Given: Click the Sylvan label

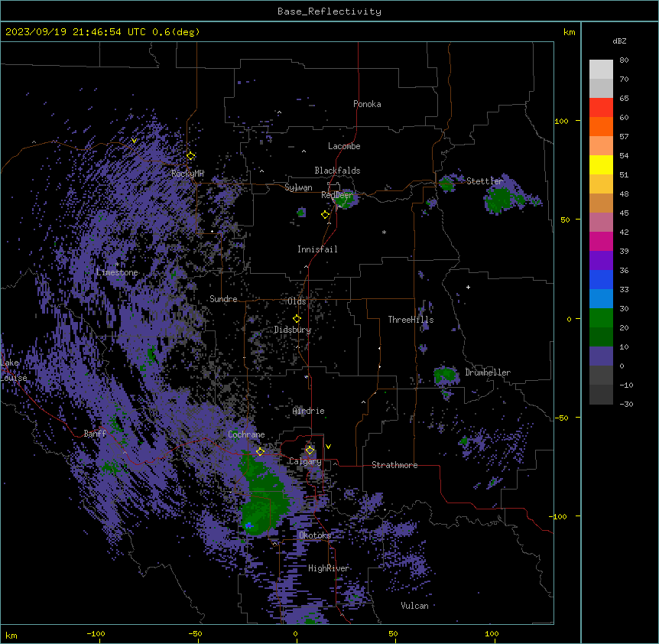Looking at the screenshot, I should tap(298, 187).
